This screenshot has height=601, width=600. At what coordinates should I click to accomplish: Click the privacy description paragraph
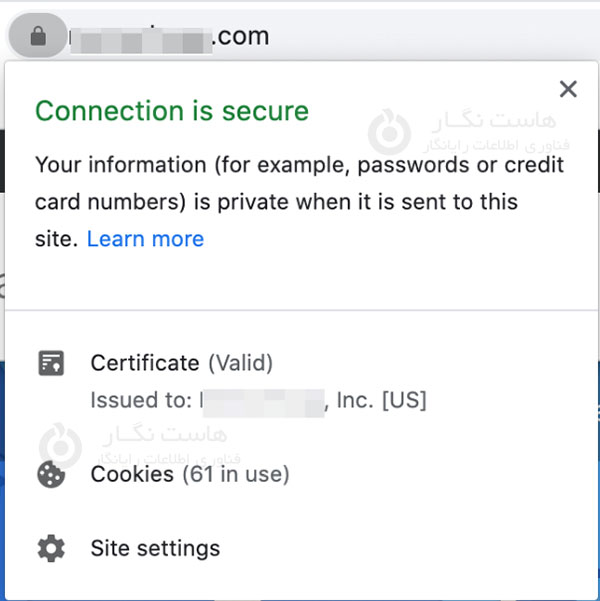298,201
